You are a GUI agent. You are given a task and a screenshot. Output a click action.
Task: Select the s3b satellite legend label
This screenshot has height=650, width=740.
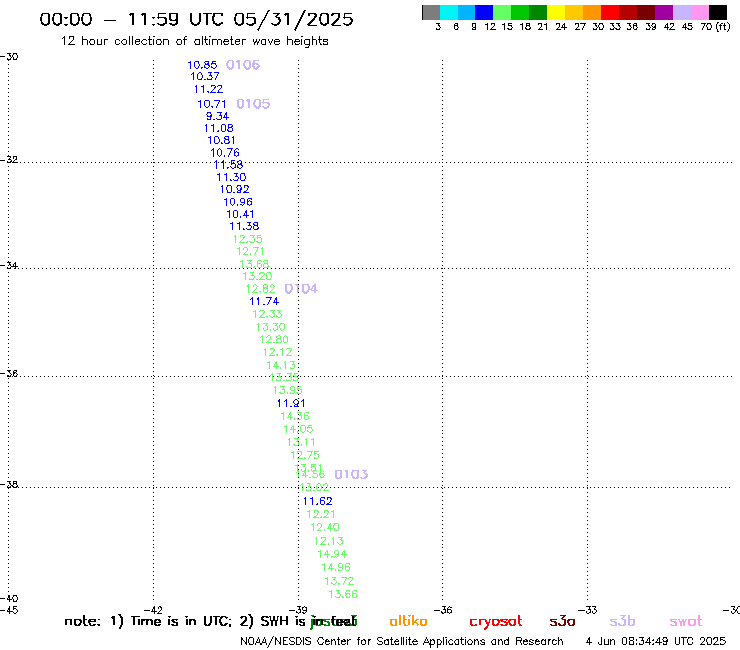point(622,621)
